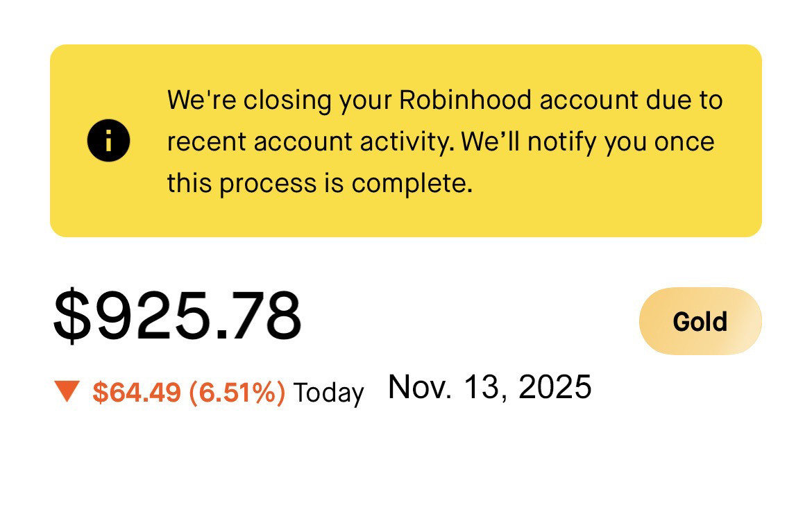The height and width of the screenshot is (505, 812).
Task: Select the Today time period label
Action: pyautogui.click(x=328, y=393)
